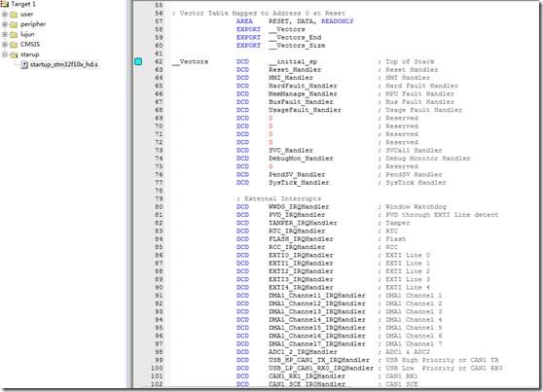Click Reset_Handler on line 63
The image size is (543, 392).
tap(295, 70)
